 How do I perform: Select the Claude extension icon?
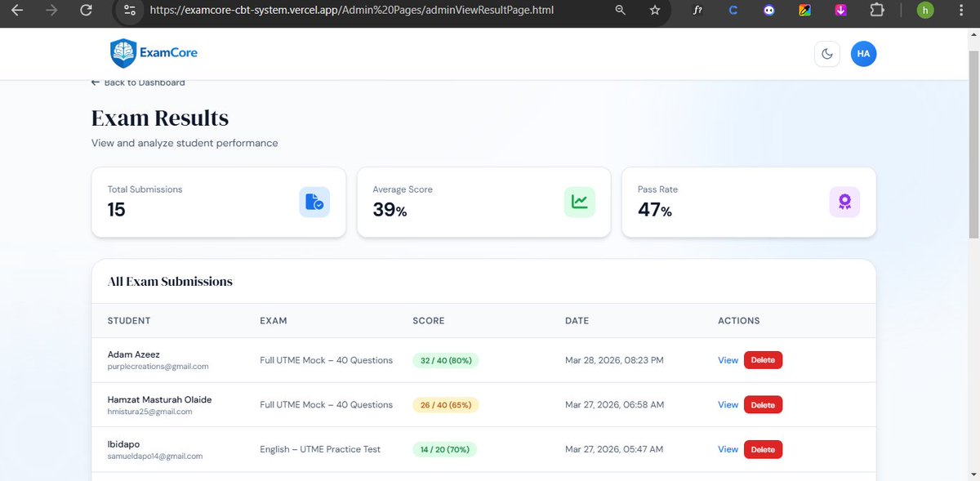(x=733, y=11)
